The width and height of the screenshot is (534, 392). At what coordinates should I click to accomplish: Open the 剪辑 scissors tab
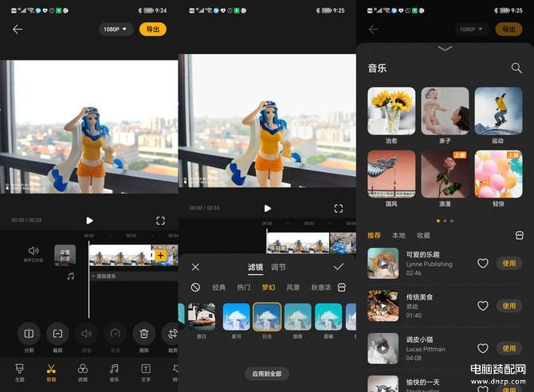click(51, 373)
